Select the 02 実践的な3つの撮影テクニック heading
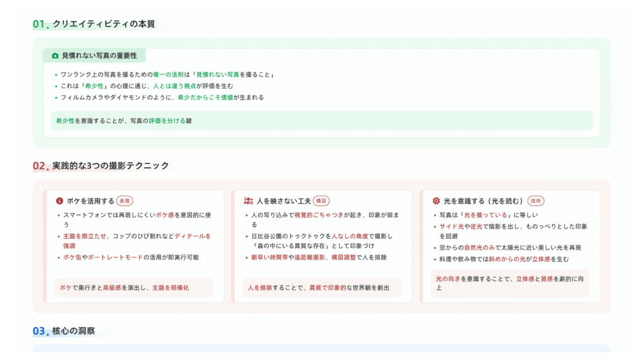Screen dimensions: 644x362 (101, 166)
